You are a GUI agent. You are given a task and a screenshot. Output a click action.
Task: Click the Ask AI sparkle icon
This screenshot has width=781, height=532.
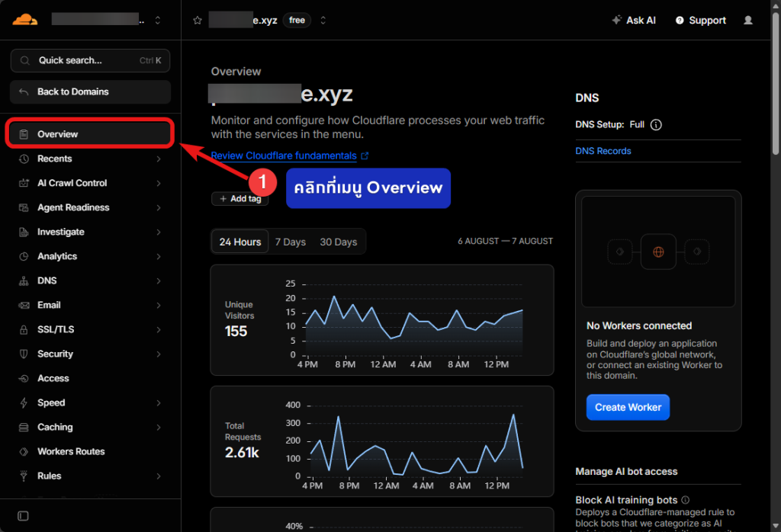click(616, 20)
